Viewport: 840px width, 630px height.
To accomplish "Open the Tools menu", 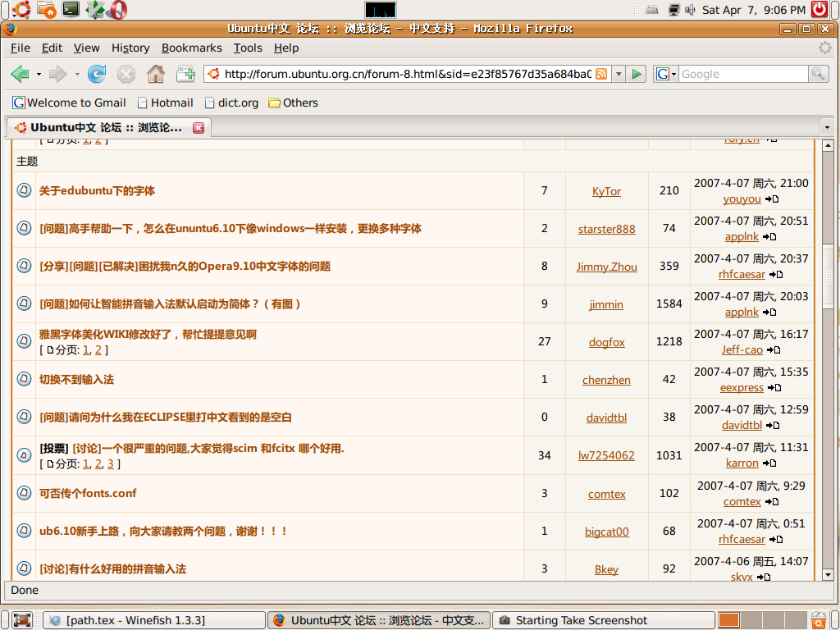I will coord(248,48).
